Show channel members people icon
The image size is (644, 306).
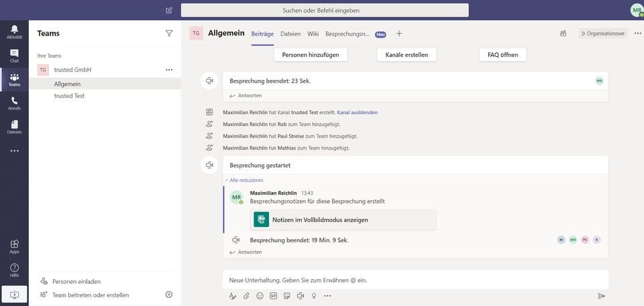pyautogui.click(x=563, y=34)
